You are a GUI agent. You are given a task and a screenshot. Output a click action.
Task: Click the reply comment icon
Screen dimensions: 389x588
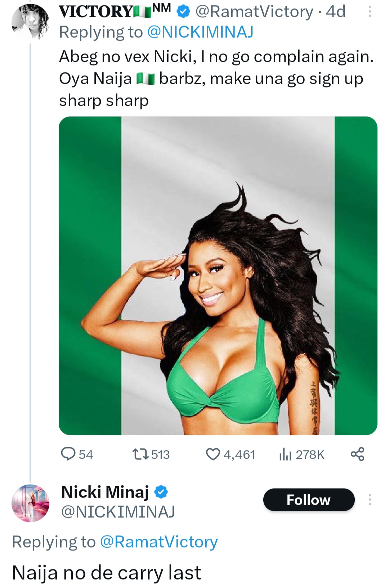[x=68, y=454]
